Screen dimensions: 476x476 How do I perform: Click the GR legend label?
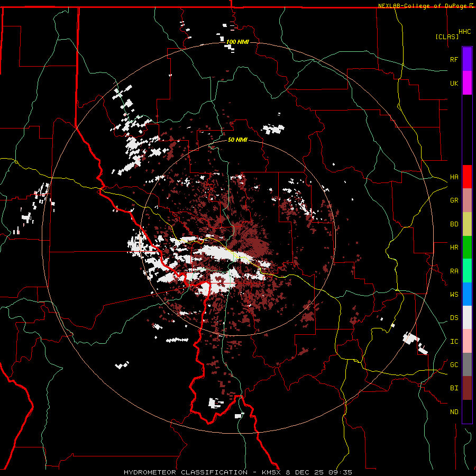(454, 200)
